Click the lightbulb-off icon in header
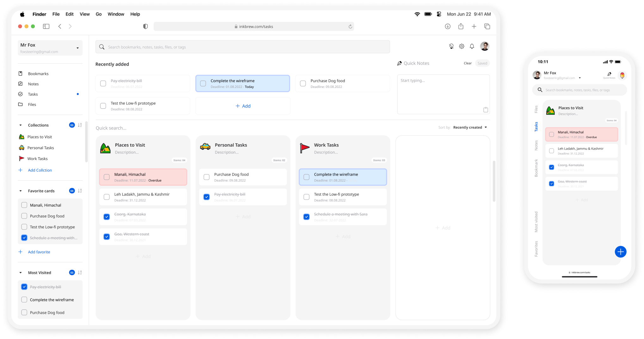644x339 pixels. (x=451, y=46)
